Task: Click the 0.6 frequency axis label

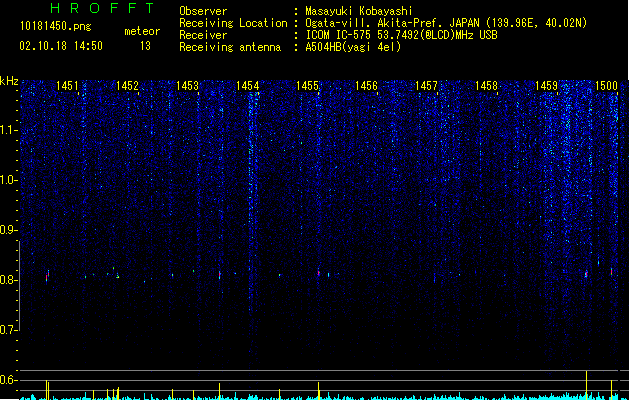Action: [x=8, y=380]
